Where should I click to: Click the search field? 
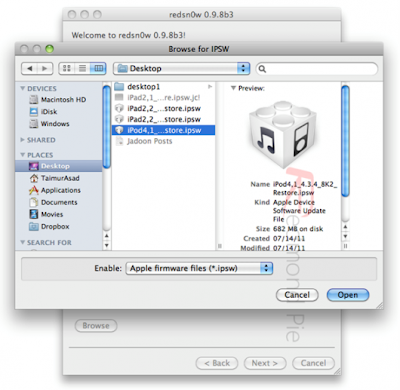click(317, 69)
